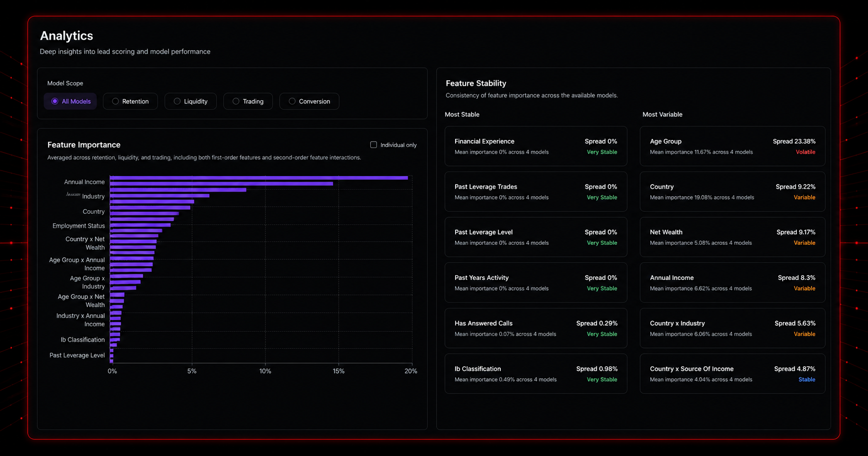868x456 pixels.
Task: Open Country x Source Of Income card
Action: pos(733,374)
